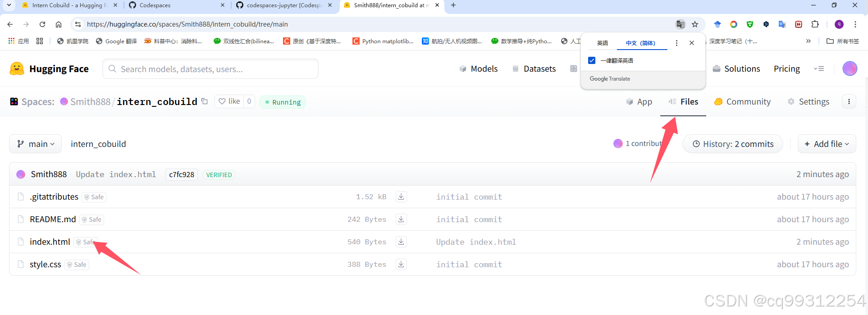This screenshot has width=868, height=315.
Task: Reload the current page
Action: click(42, 24)
